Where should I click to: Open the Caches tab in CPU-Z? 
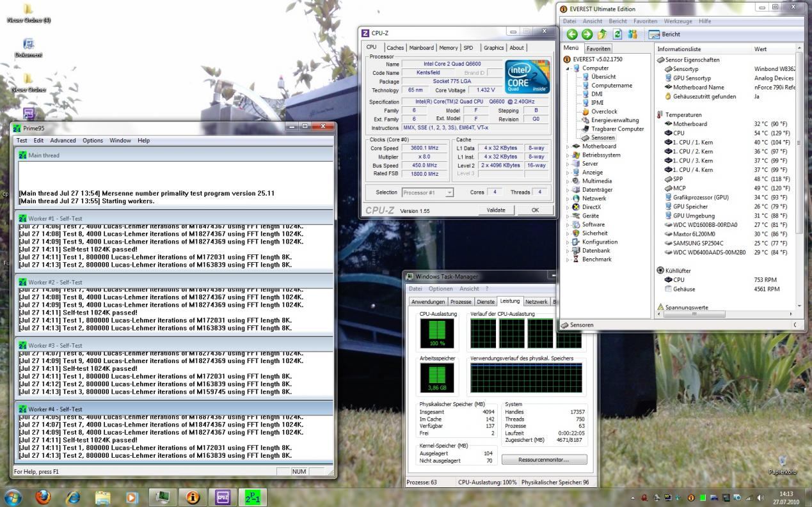point(395,48)
